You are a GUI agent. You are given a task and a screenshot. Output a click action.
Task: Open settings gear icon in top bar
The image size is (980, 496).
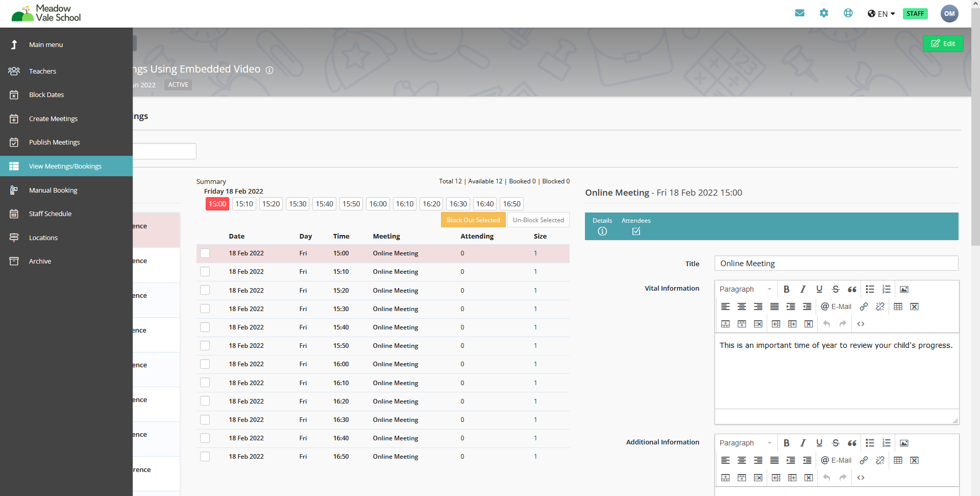[824, 13]
